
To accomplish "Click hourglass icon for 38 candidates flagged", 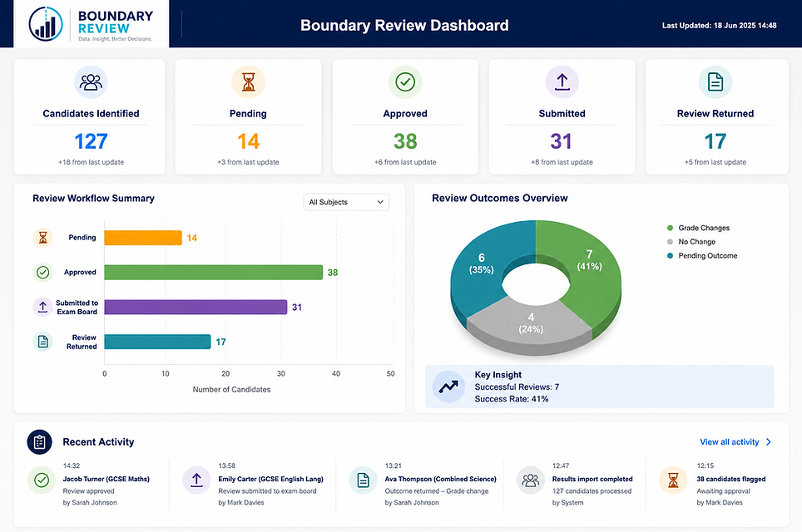I will (x=673, y=480).
